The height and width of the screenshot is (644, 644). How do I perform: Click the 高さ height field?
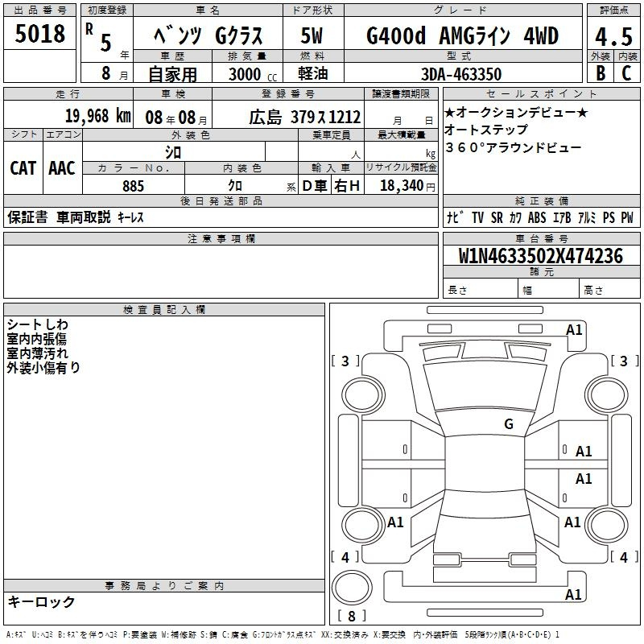pyautogui.click(x=609, y=290)
